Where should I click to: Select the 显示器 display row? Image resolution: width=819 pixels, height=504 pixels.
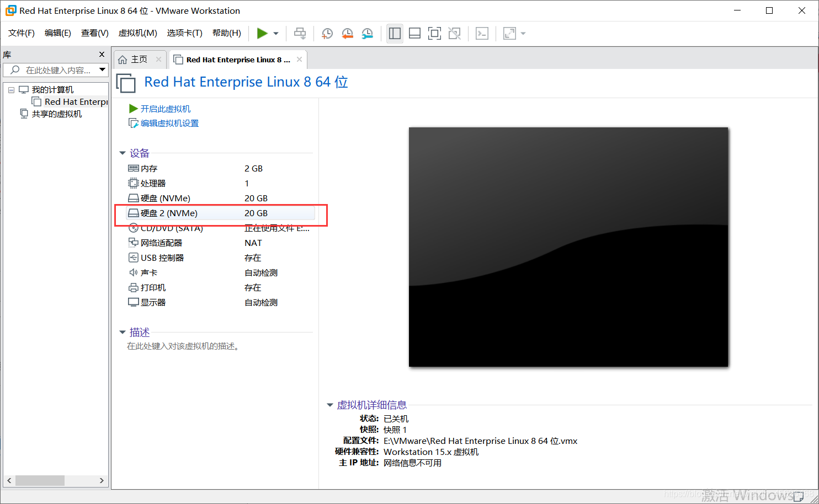[221, 302]
